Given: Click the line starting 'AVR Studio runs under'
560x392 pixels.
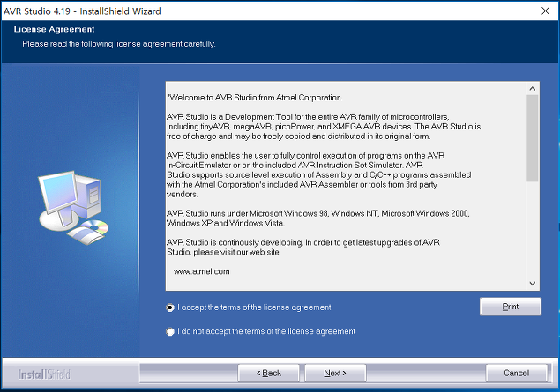Looking at the screenshot, I should coord(318,213).
